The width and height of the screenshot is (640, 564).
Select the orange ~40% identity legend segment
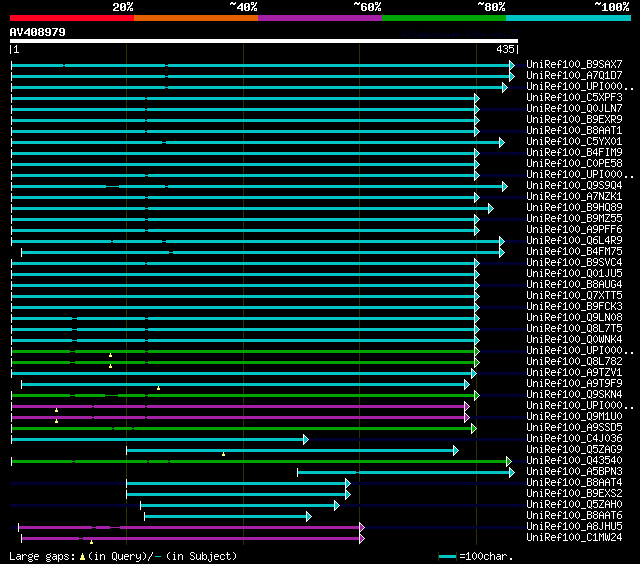point(195,18)
